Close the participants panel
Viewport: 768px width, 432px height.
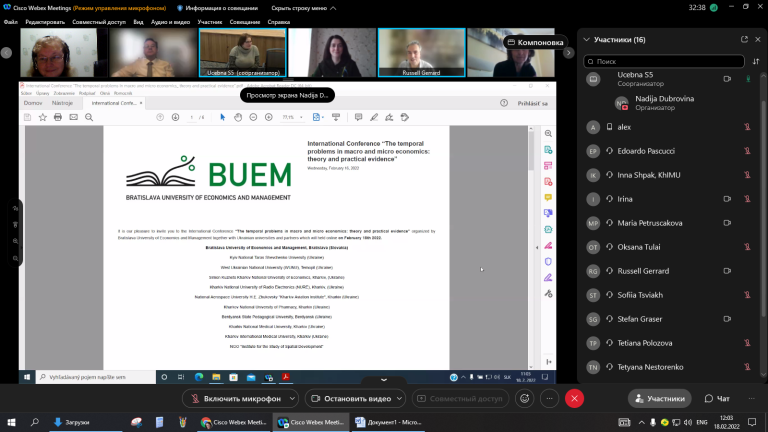758,40
